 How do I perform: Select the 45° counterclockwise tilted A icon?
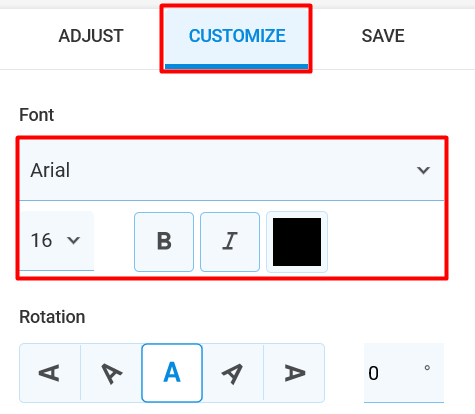111,373
